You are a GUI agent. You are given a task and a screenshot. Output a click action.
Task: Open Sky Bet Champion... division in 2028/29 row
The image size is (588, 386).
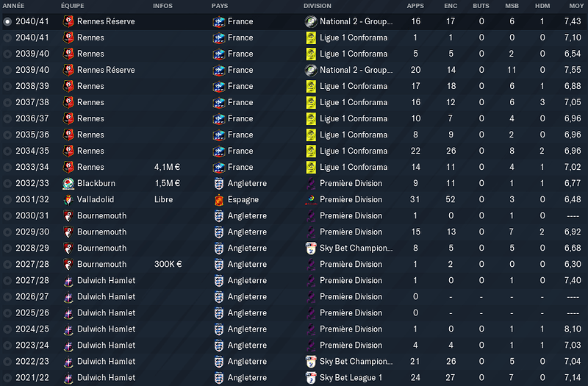[x=356, y=248]
